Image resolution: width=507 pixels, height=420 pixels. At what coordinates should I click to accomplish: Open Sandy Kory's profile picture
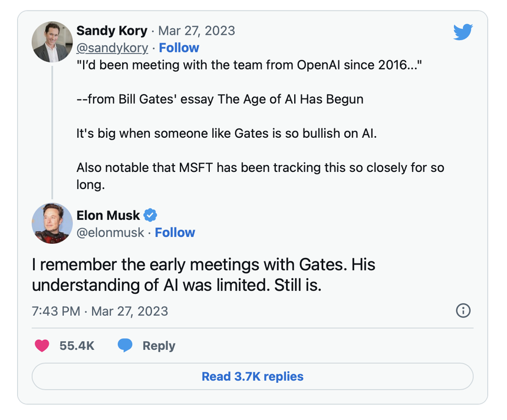[52, 42]
